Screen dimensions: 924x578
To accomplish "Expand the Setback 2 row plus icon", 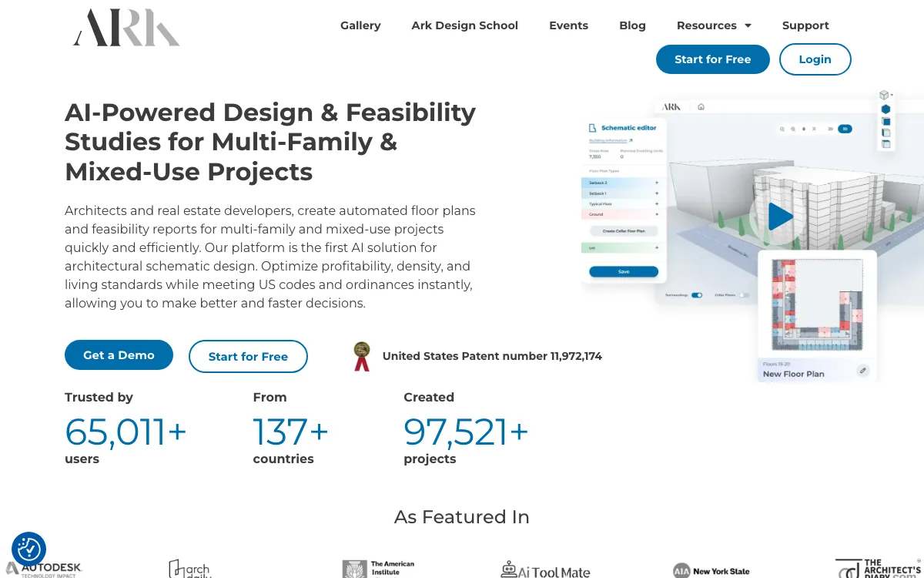I will pyautogui.click(x=657, y=183).
